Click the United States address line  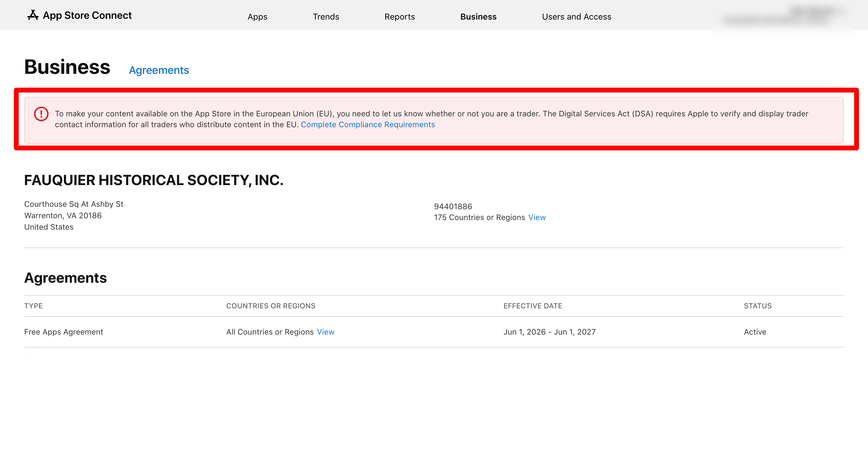pyautogui.click(x=49, y=227)
